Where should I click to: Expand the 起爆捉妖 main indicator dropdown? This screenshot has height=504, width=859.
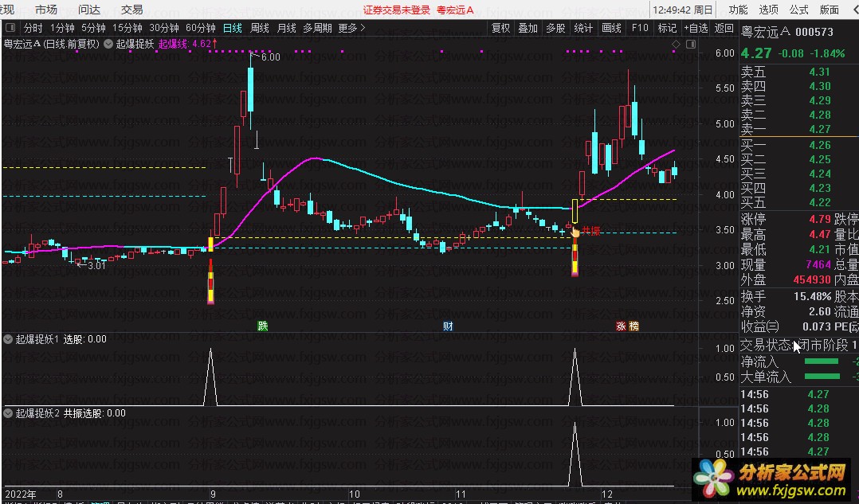(108, 44)
